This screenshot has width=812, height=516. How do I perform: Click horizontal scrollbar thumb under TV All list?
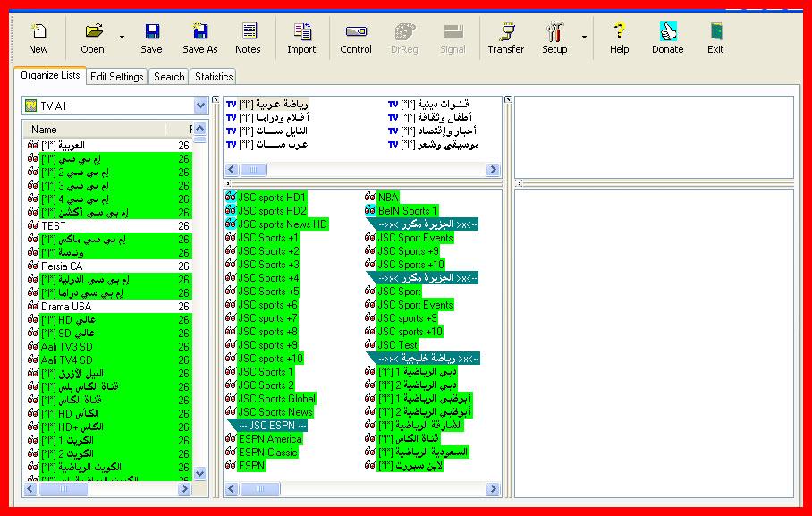[x=63, y=488]
